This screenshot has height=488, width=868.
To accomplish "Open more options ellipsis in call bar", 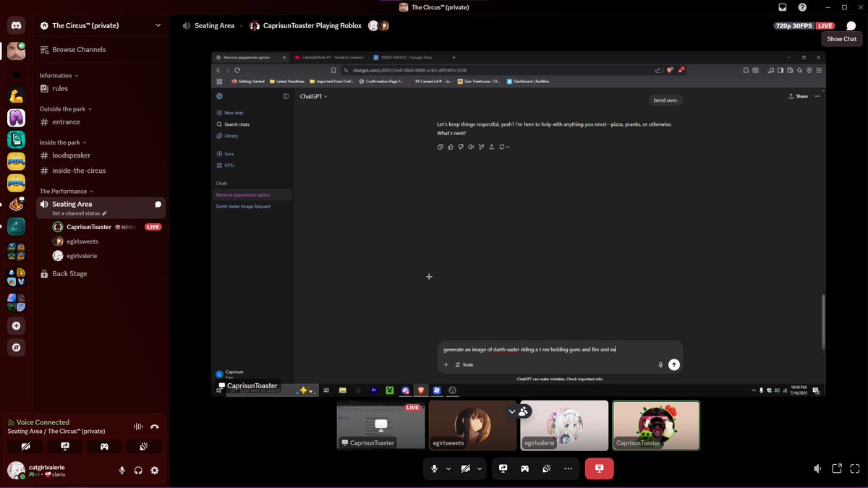I will tap(568, 468).
